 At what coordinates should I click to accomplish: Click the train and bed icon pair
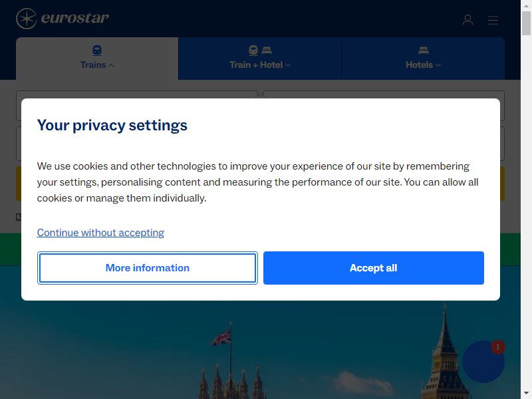coord(260,51)
